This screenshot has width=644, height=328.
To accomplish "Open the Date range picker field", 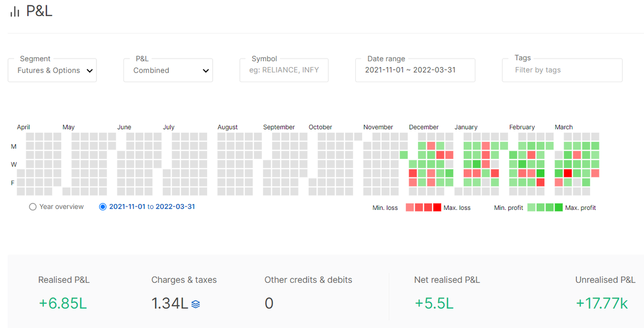I will 415,70.
